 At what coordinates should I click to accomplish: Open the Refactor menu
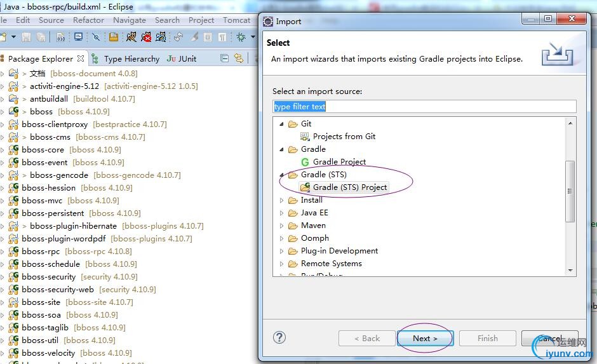click(x=88, y=20)
